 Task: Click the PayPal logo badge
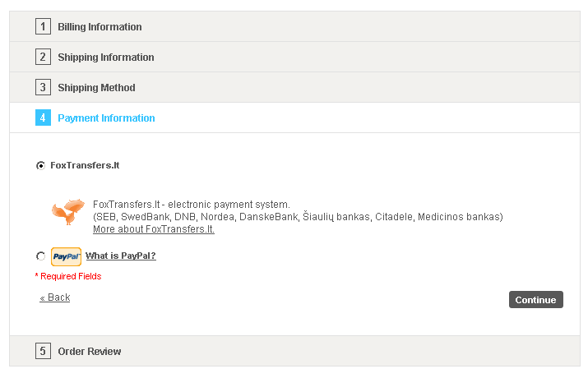[66, 256]
